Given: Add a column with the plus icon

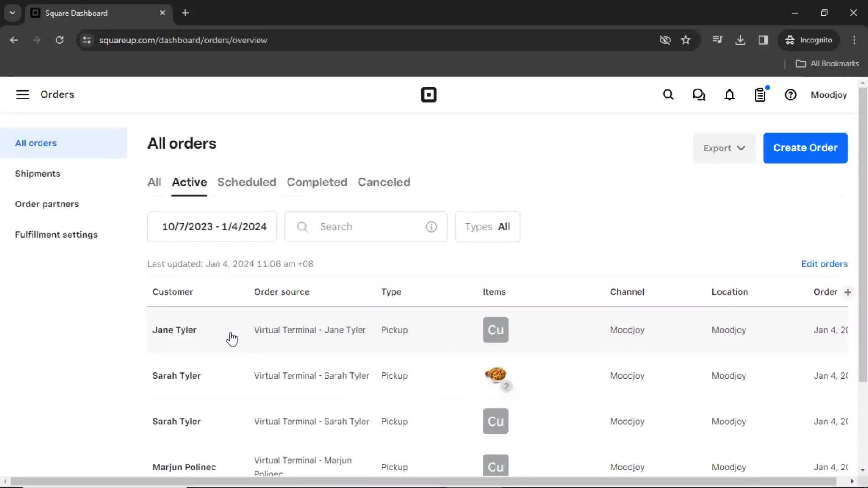Looking at the screenshot, I should [848, 292].
